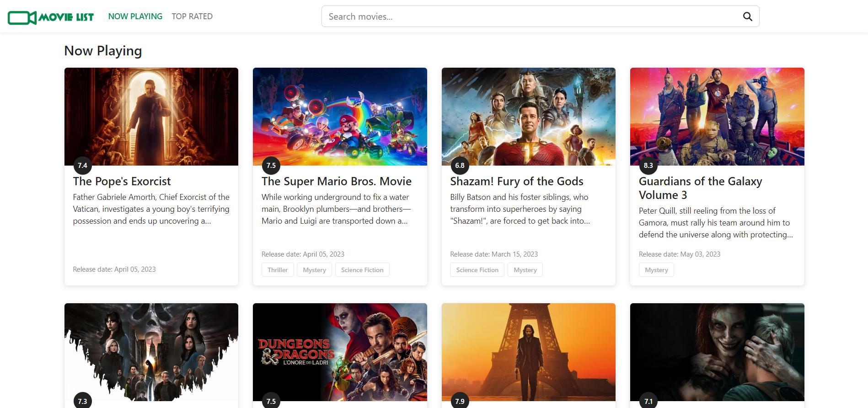868x408 pixels.
Task: Click Guardians 'Peter Quill, still reeling' description
Action: click(x=716, y=223)
